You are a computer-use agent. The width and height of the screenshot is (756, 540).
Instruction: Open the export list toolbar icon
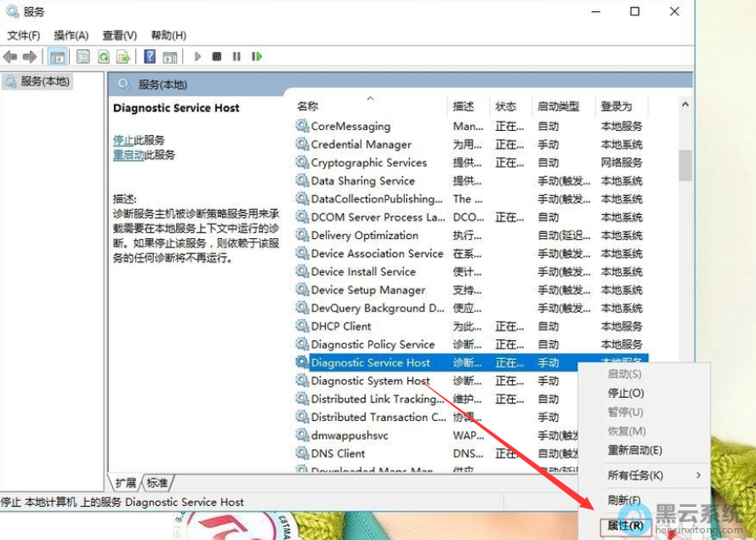(x=124, y=56)
